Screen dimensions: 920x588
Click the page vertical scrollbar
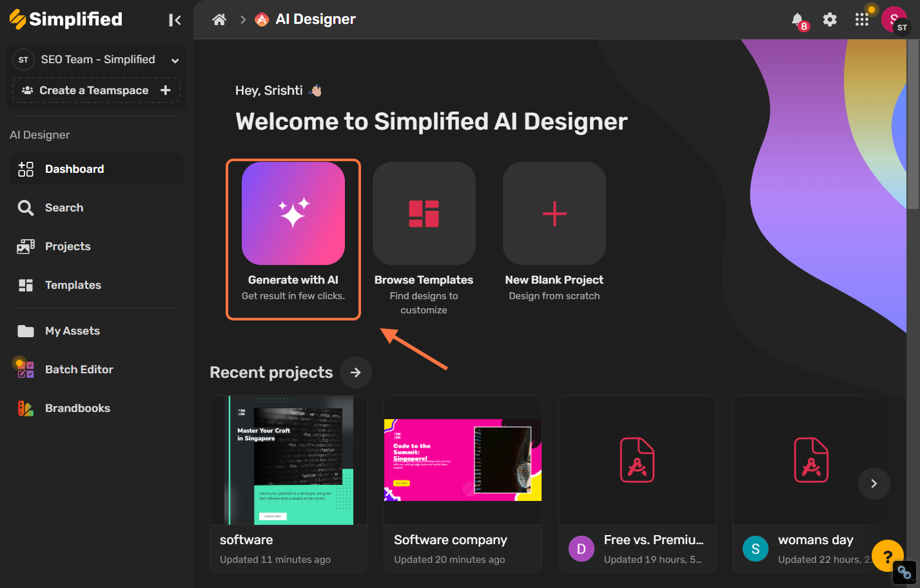pyautogui.click(x=913, y=122)
